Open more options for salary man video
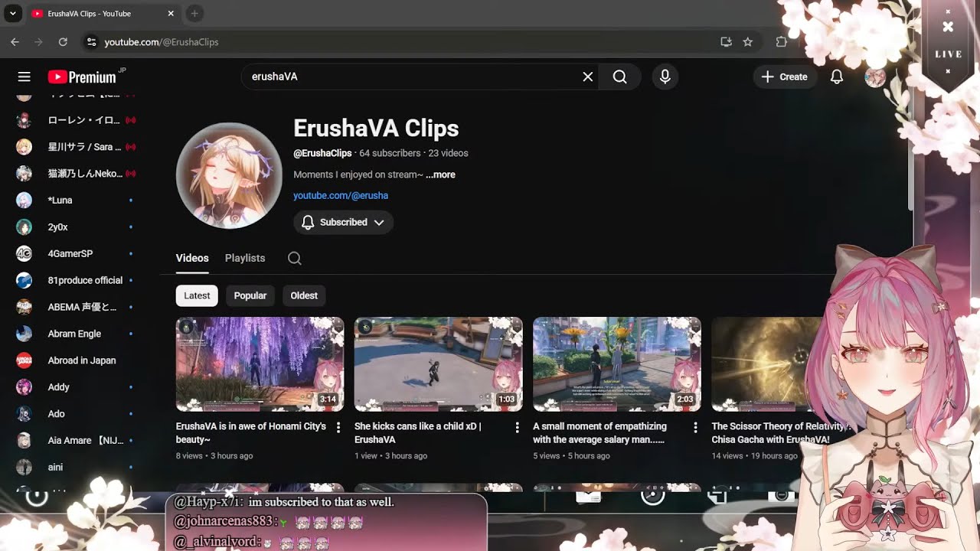Viewport: 980px width, 551px height. (x=695, y=427)
